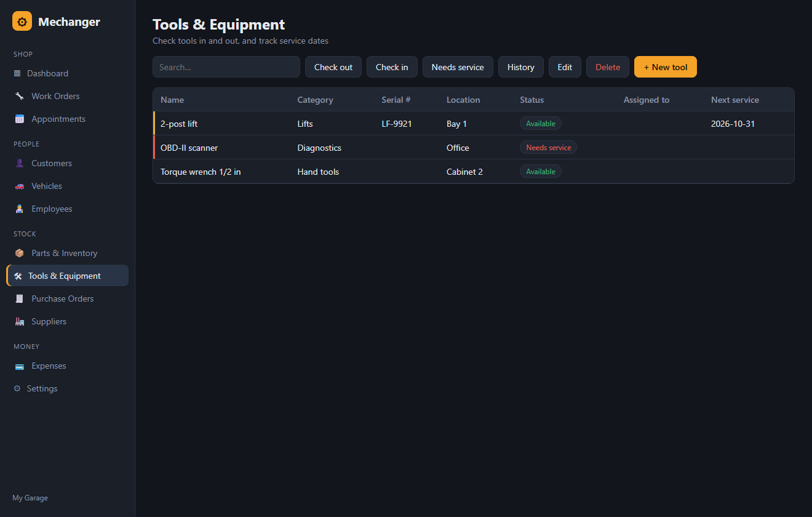Navigate to Suppliers
This screenshot has width=812, height=517.
tap(68, 321)
